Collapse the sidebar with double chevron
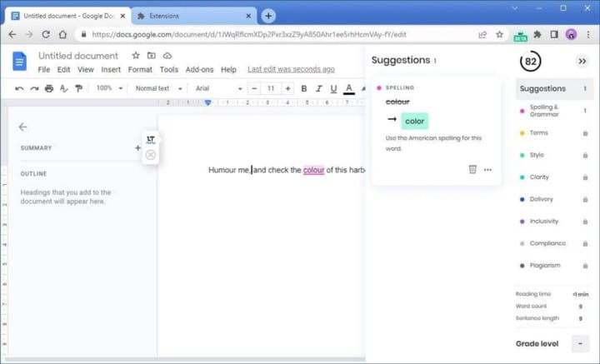 click(x=582, y=61)
